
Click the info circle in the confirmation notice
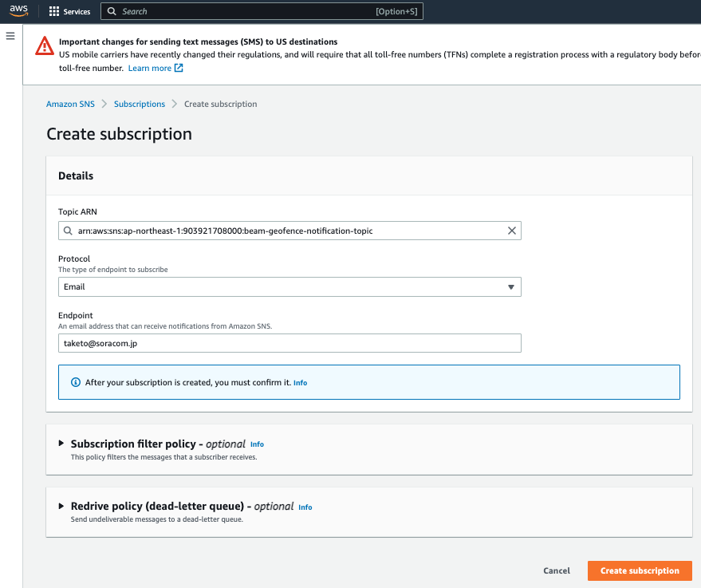75,382
